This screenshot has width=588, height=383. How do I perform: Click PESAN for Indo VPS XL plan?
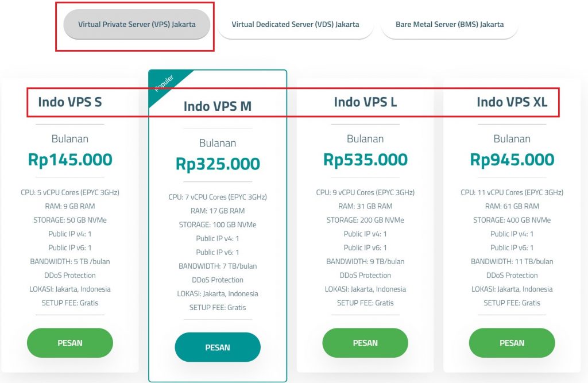(x=512, y=343)
